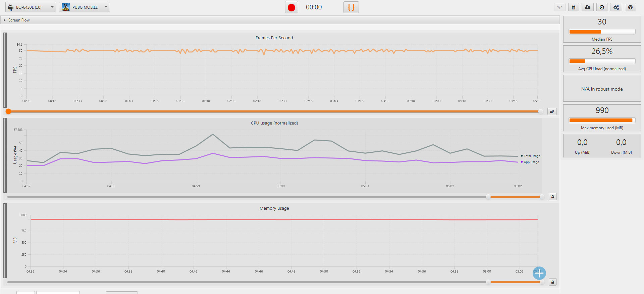Click the orange handle on FPS range slider
The image size is (644, 294).
click(x=8, y=111)
